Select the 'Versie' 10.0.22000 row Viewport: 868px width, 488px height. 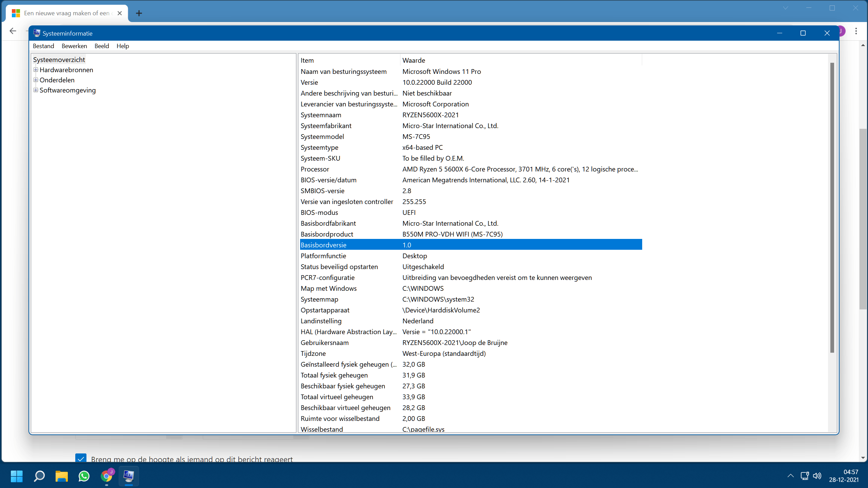pyautogui.click(x=471, y=82)
